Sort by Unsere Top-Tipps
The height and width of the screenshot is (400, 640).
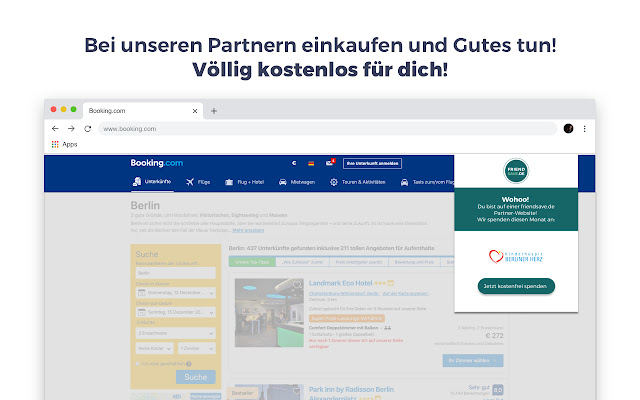[x=252, y=262]
